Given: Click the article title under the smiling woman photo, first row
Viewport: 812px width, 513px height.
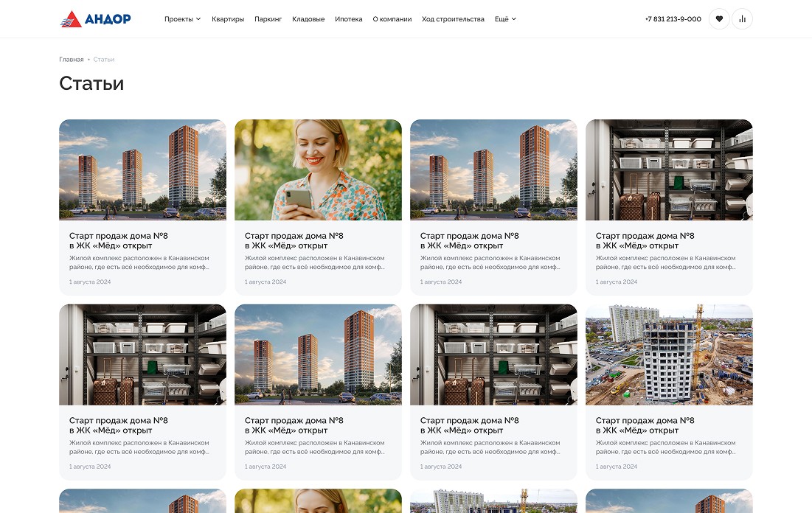Looking at the screenshot, I should [x=294, y=241].
